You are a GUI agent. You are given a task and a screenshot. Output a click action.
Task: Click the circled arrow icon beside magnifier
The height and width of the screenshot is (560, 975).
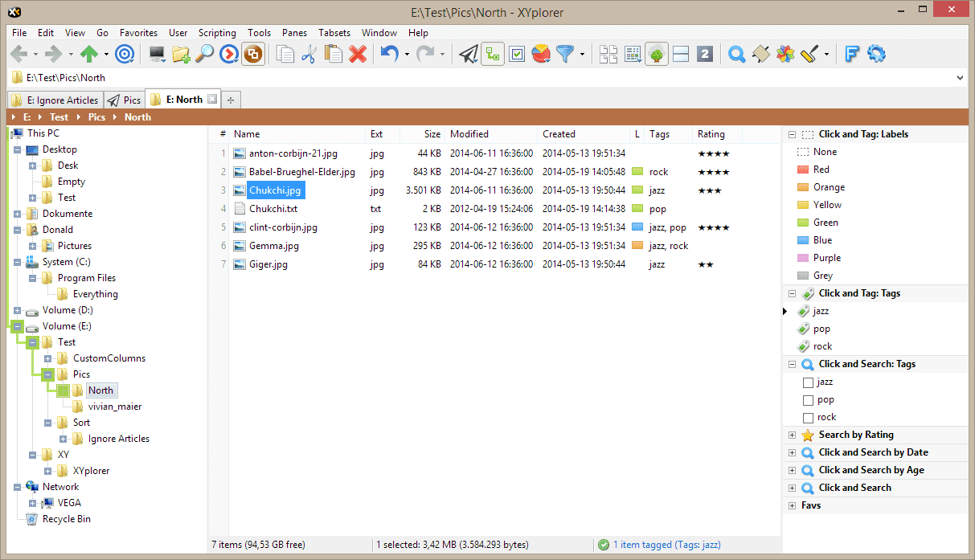click(x=229, y=54)
